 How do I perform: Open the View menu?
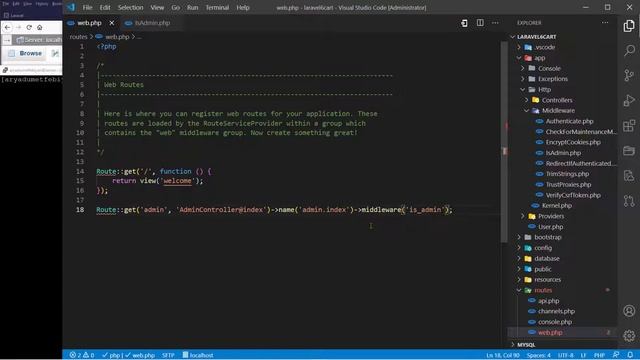(x=157, y=7)
